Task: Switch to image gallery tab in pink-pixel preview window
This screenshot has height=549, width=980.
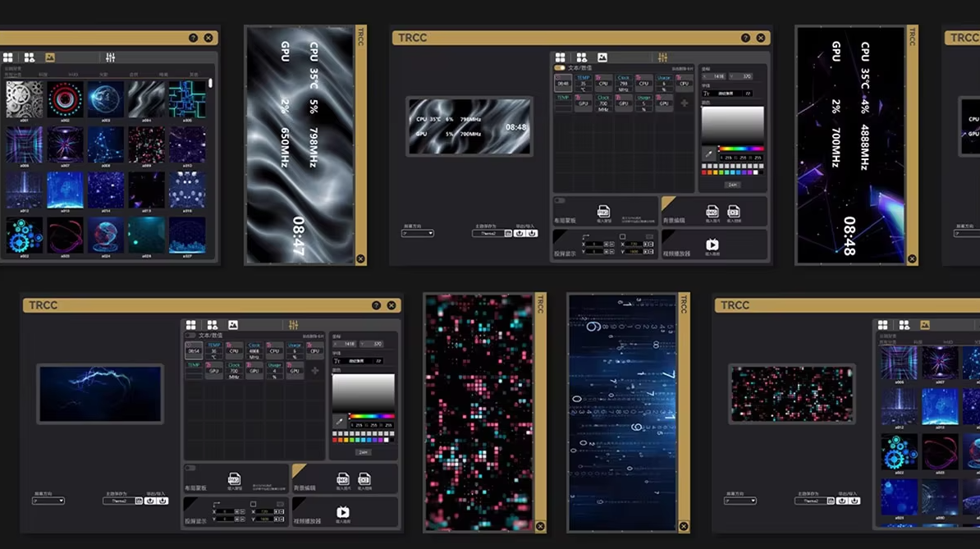Action: pyautogui.click(x=925, y=326)
